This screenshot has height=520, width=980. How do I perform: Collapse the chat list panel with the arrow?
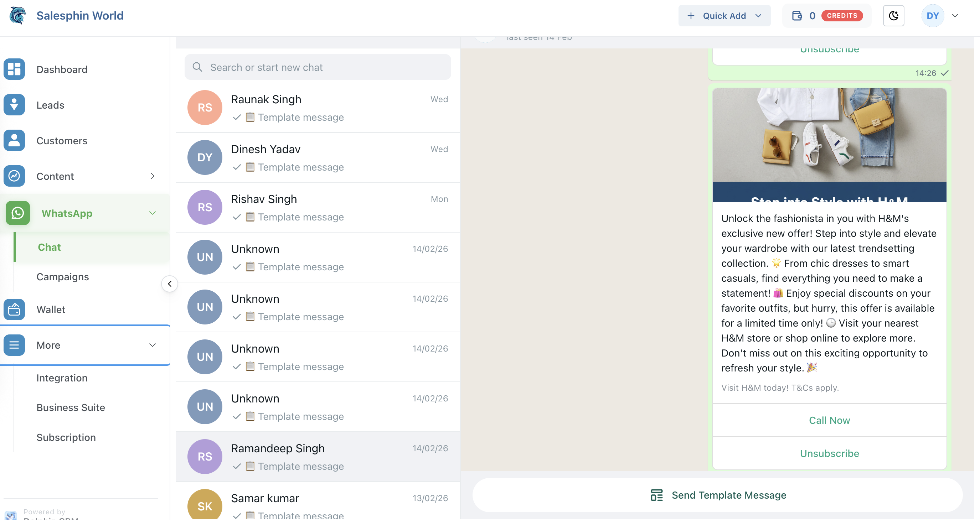click(170, 283)
